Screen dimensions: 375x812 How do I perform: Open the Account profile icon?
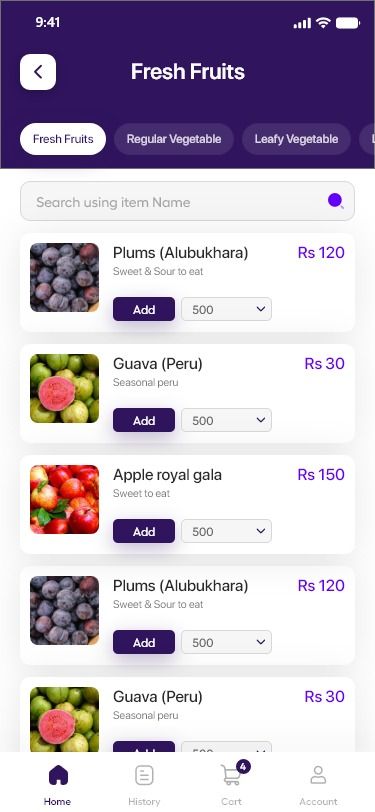point(318,775)
